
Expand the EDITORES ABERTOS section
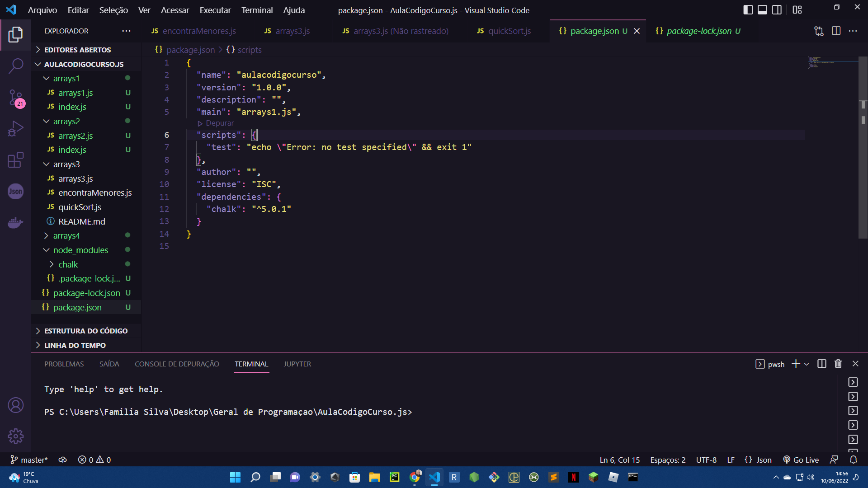point(77,50)
